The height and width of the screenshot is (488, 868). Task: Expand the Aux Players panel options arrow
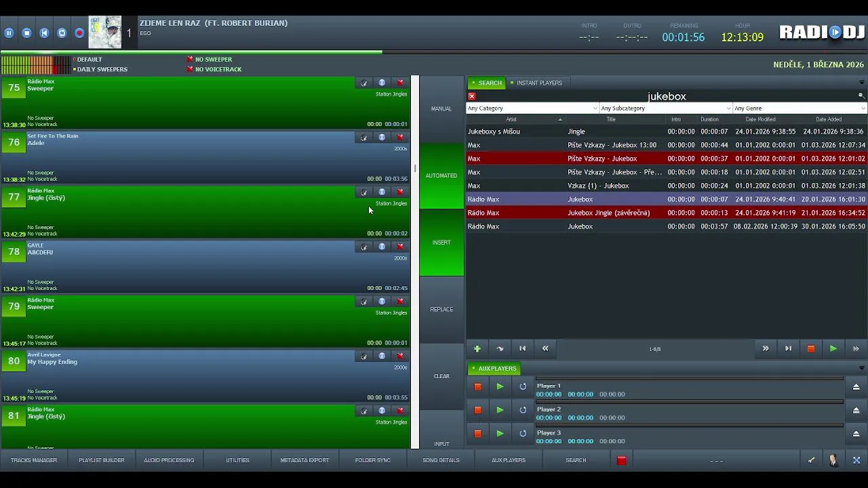(x=861, y=368)
